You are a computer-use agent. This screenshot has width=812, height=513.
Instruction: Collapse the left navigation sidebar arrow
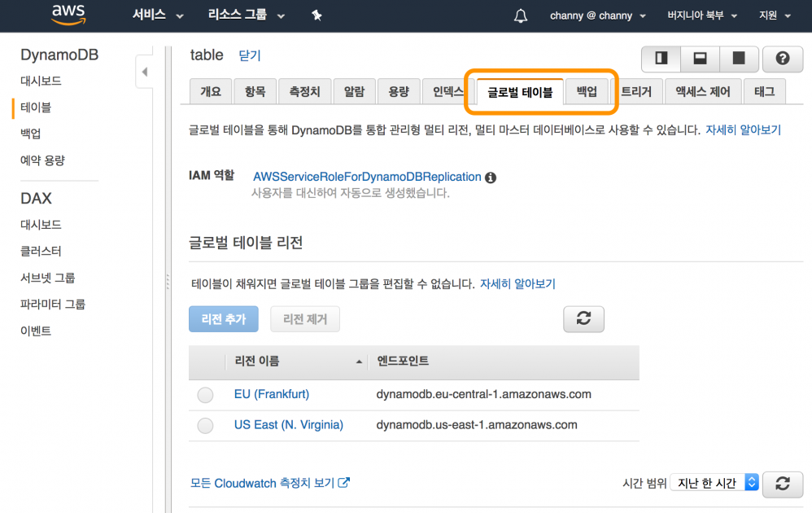[x=145, y=72]
